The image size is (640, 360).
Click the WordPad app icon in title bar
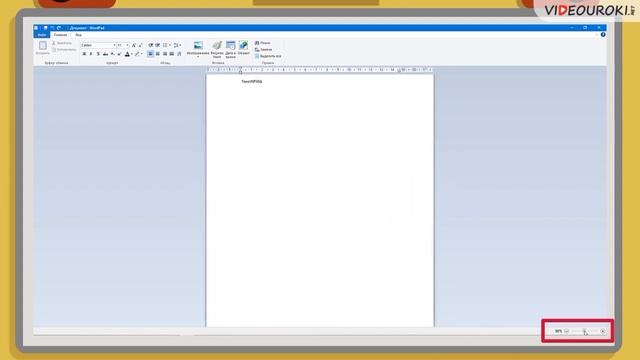(36, 28)
